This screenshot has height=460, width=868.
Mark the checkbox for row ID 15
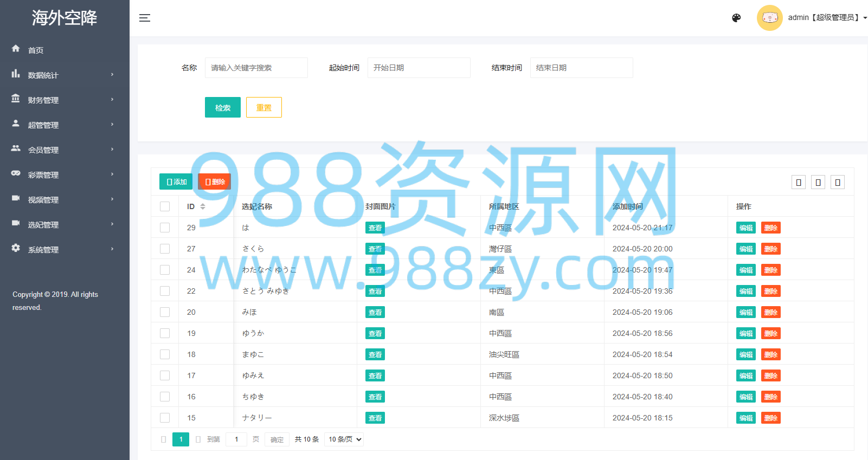165,418
